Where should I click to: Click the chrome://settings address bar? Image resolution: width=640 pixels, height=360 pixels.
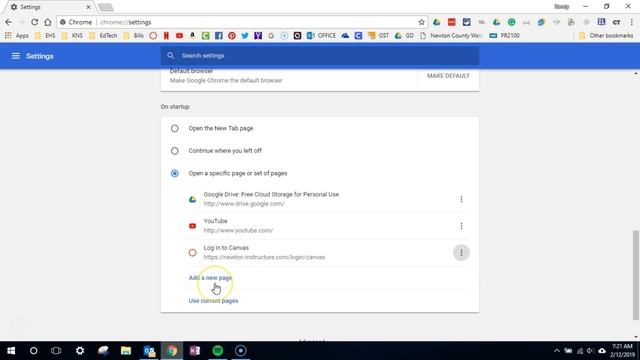242,22
